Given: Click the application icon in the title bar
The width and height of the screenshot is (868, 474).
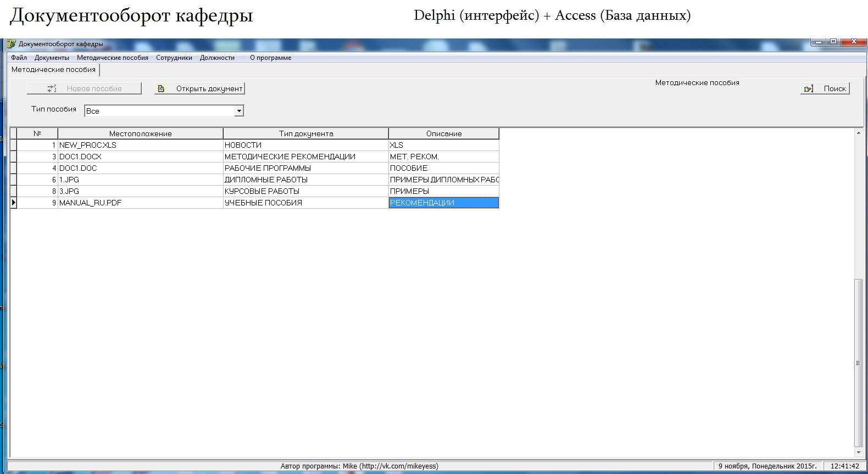Looking at the screenshot, I should 11,44.
